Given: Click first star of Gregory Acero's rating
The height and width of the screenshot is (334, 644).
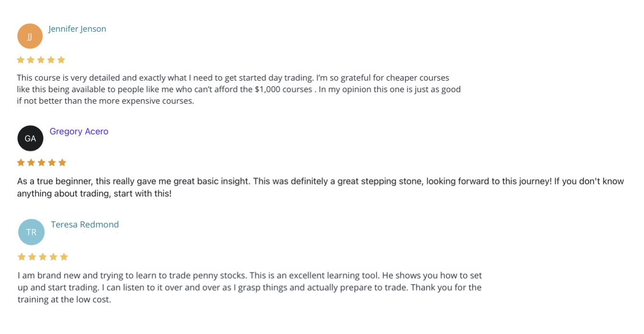Looking at the screenshot, I should 21,162.
